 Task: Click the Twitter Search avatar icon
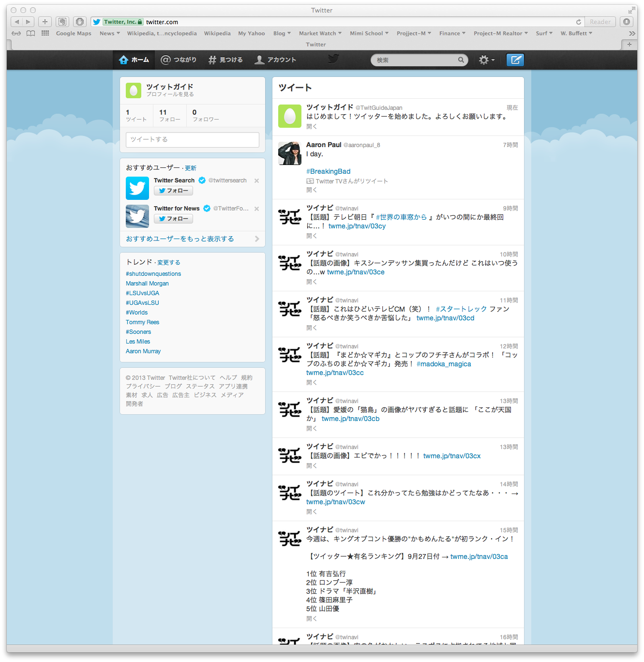(x=137, y=188)
